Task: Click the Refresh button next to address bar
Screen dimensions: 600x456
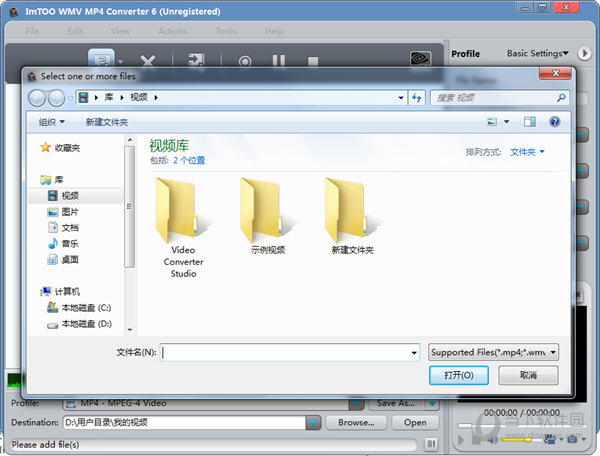Action: pos(417,98)
